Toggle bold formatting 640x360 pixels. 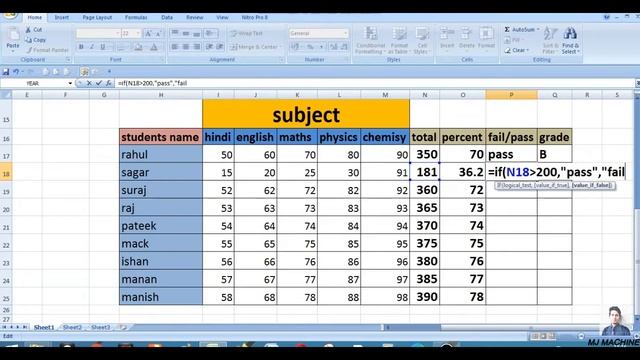81,47
